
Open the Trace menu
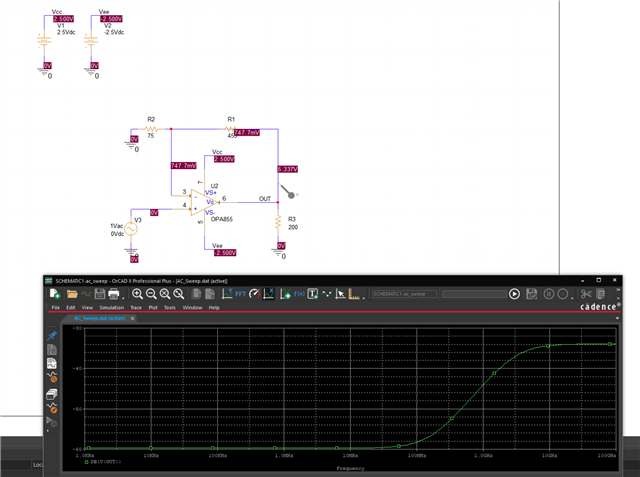[x=136, y=307]
